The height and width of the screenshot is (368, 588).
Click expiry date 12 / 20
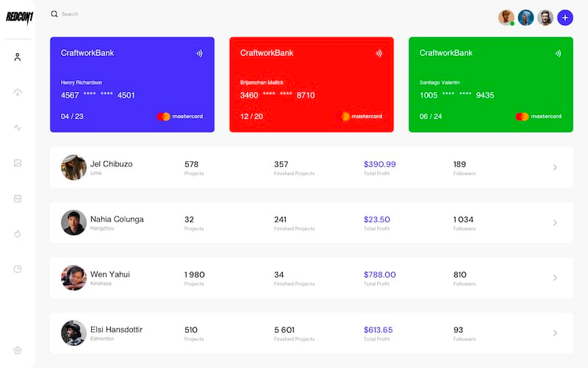[251, 116]
